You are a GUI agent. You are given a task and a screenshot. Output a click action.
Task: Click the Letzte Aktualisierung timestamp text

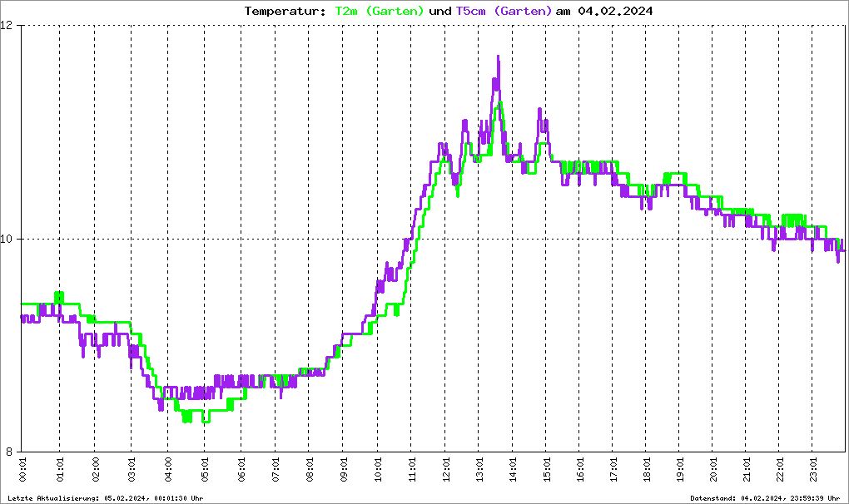click(x=105, y=498)
